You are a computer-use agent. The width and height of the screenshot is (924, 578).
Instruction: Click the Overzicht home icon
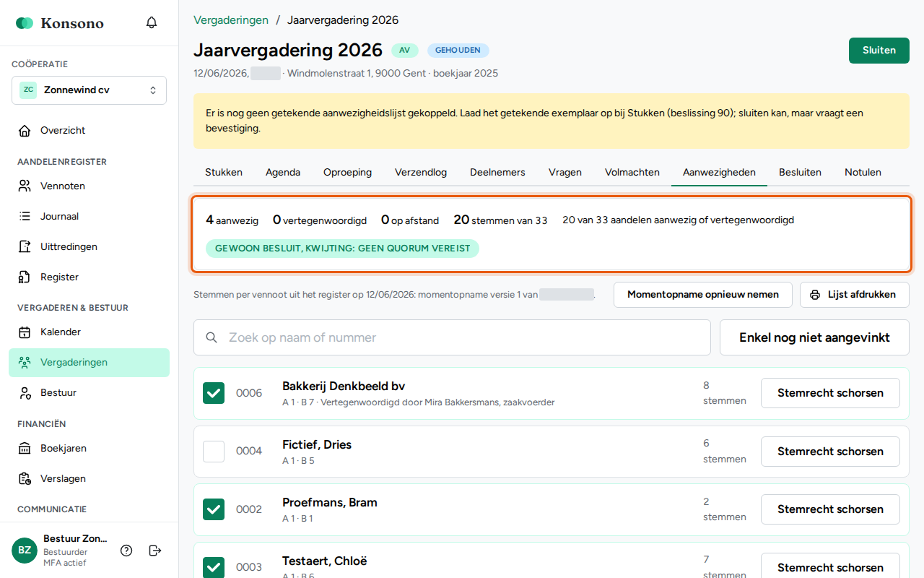coord(25,131)
